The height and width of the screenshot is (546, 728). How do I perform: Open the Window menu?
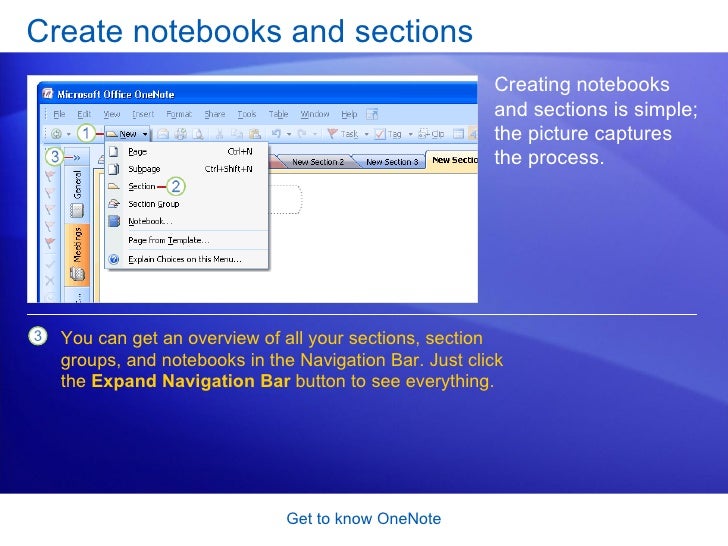click(315, 114)
